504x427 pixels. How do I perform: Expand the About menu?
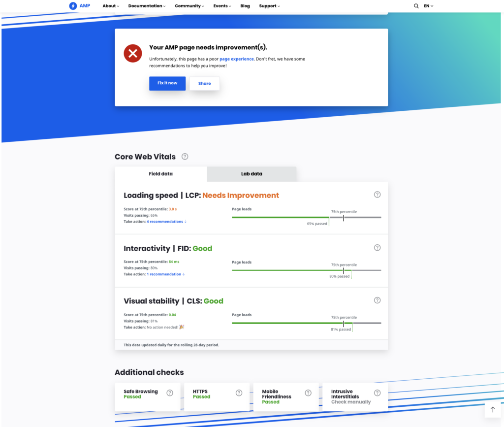(x=111, y=6)
